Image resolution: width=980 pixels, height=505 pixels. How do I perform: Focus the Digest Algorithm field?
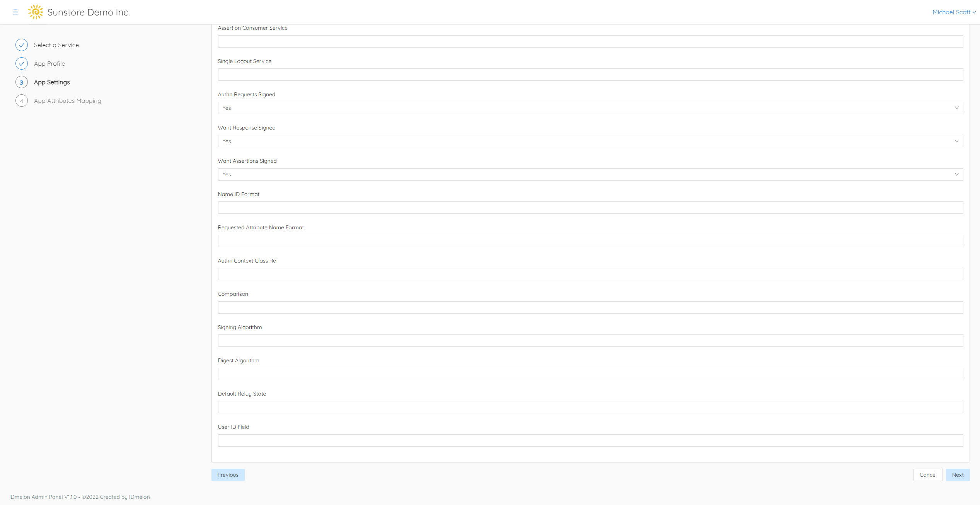(x=590, y=374)
